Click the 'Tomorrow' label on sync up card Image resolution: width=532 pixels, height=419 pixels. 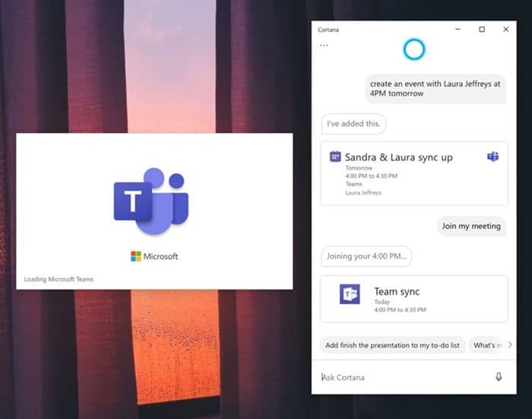pyautogui.click(x=359, y=168)
